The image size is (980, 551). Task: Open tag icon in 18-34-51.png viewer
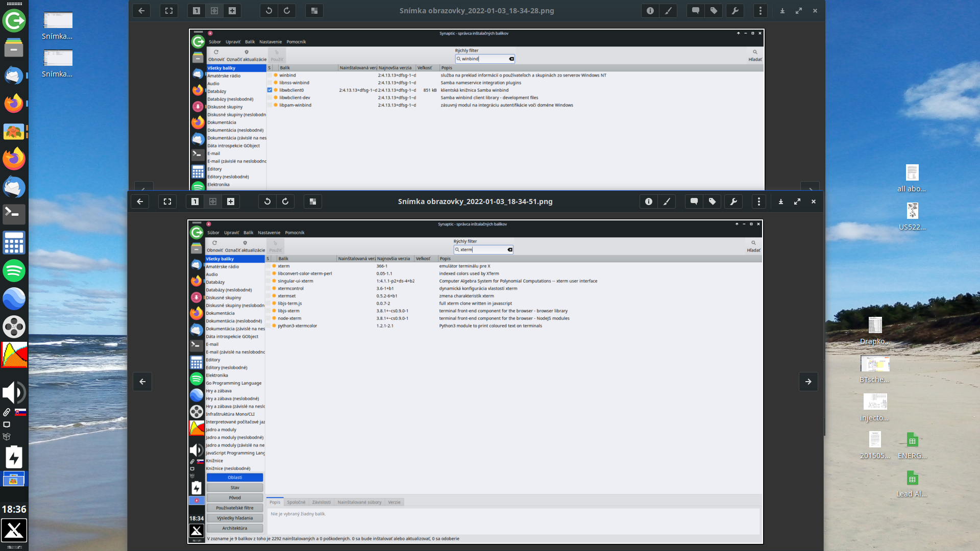(712, 202)
